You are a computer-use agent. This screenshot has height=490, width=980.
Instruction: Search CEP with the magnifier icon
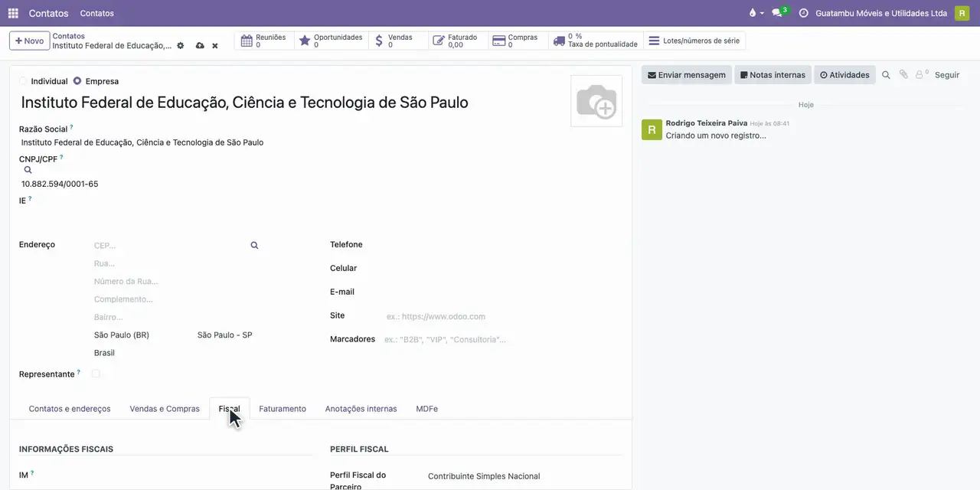(x=254, y=246)
